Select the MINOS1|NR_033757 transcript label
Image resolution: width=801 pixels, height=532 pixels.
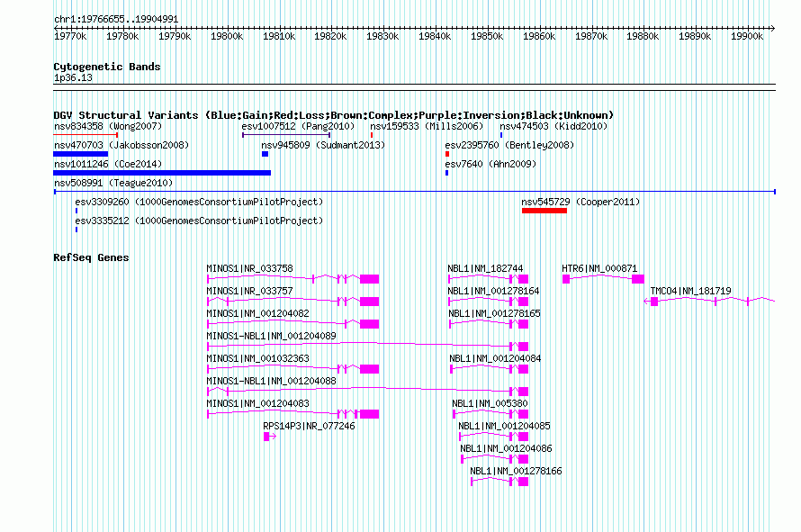click(250, 291)
